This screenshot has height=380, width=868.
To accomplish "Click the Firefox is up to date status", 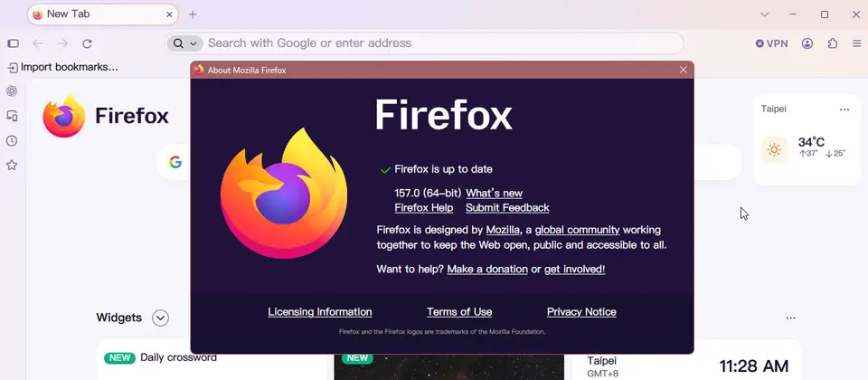I will point(443,169).
